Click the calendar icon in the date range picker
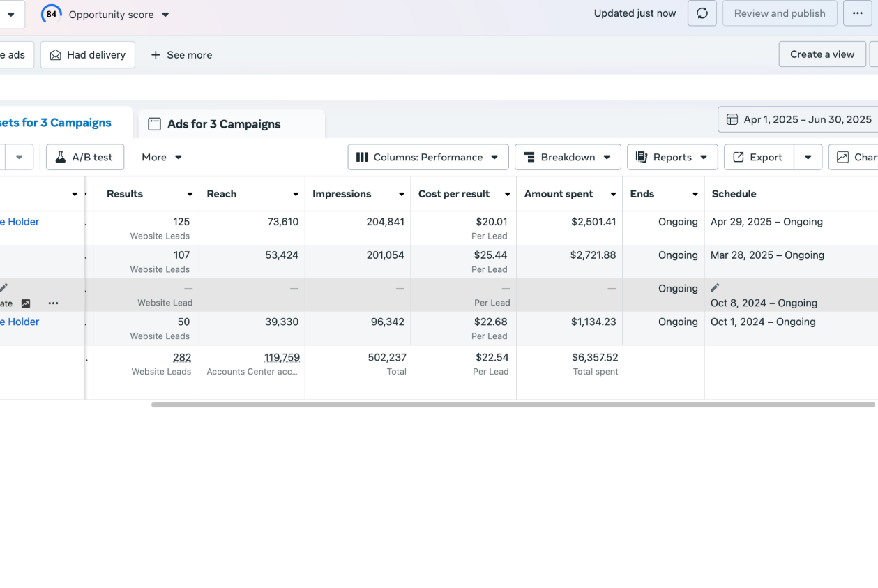Screen dimensions: 878x588 tap(732, 119)
